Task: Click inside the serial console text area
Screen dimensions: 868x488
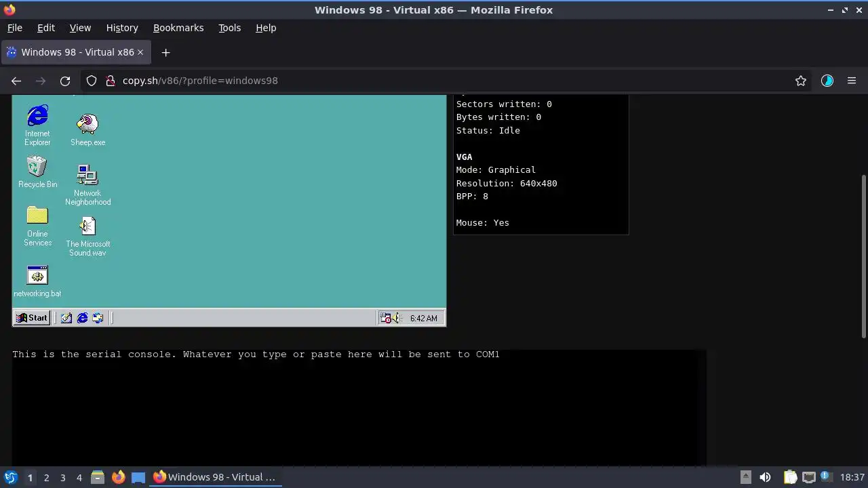Action: [x=359, y=407]
